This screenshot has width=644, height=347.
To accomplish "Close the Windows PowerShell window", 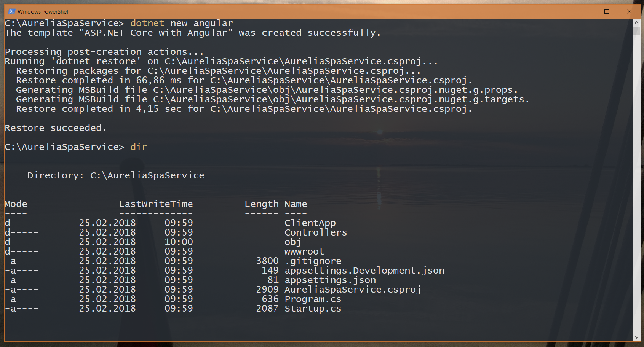I will (x=629, y=11).
